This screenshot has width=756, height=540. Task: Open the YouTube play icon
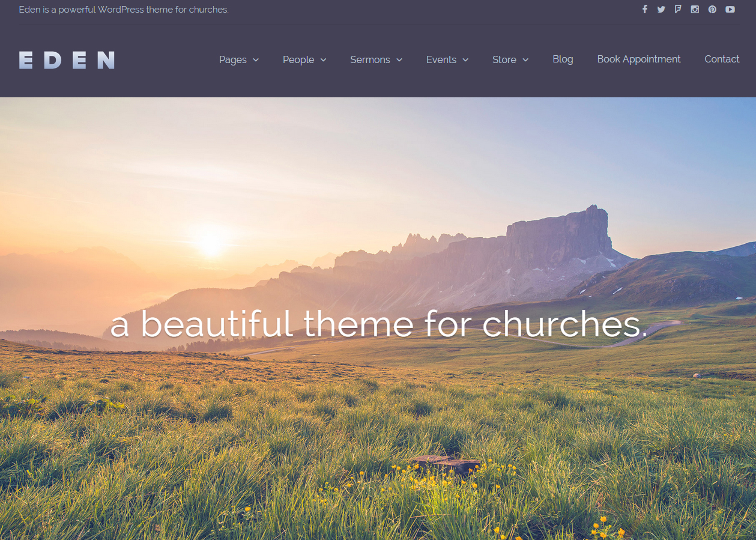[x=730, y=9]
